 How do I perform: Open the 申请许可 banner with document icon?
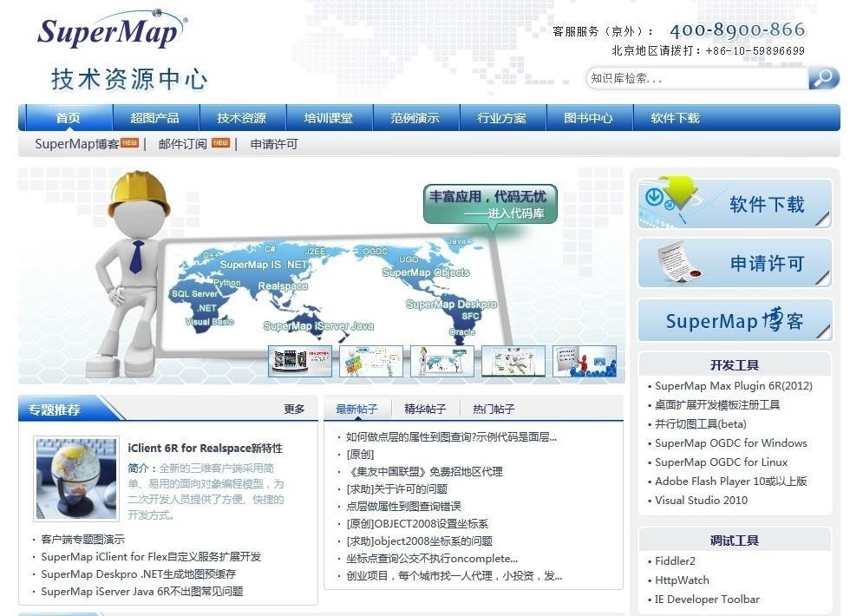click(x=735, y=263)
